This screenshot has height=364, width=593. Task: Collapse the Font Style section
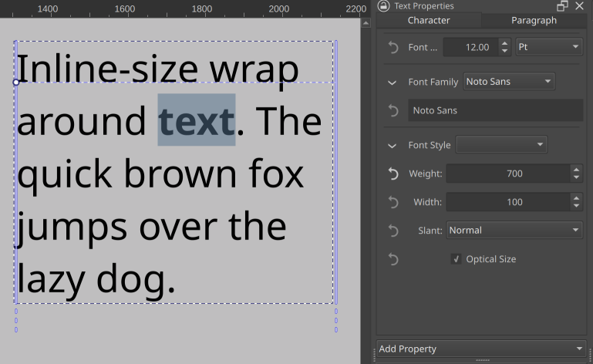click(x=393, y=145)
